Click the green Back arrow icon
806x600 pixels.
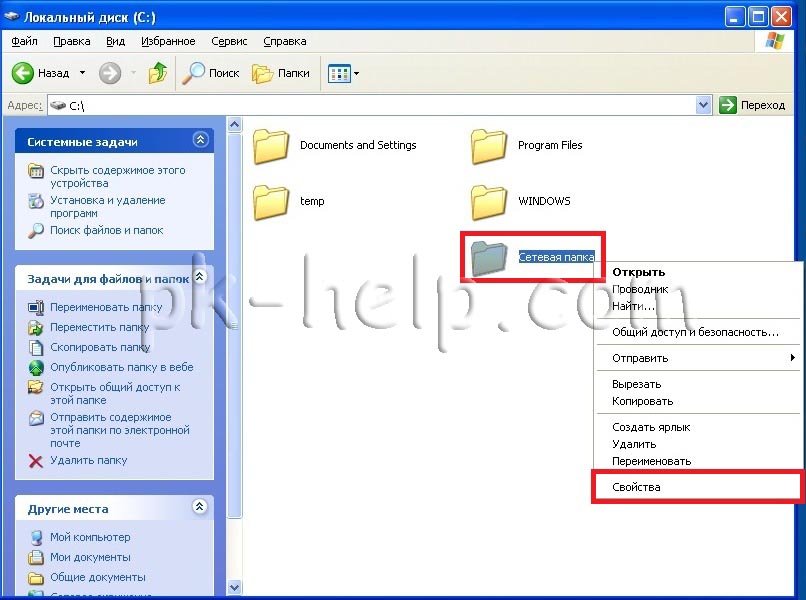click(23, 73)
